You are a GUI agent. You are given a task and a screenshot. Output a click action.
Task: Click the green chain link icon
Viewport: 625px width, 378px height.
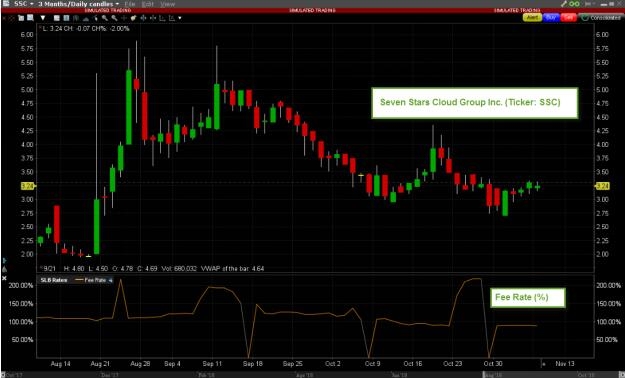tap(574, 4)
